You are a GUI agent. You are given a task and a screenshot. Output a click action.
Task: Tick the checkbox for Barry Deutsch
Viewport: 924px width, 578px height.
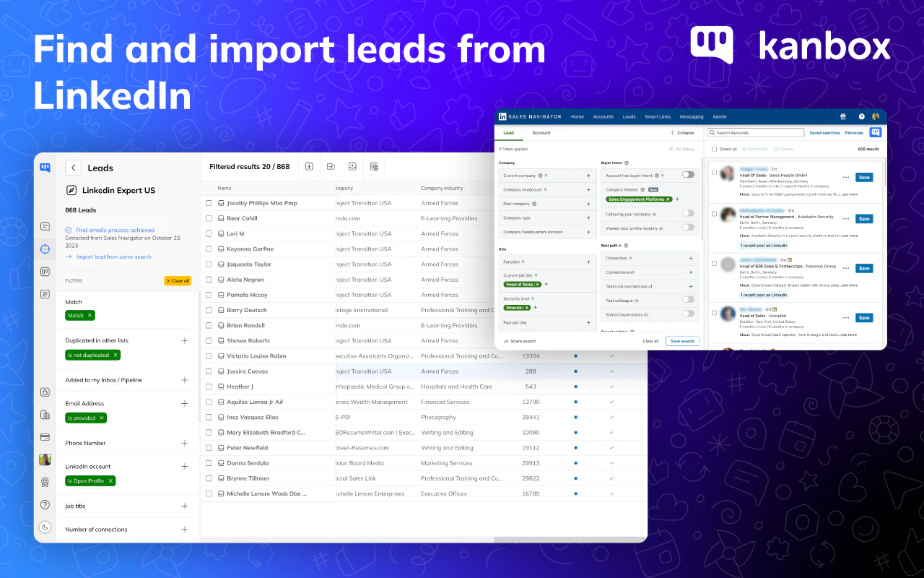coord(209,310)
